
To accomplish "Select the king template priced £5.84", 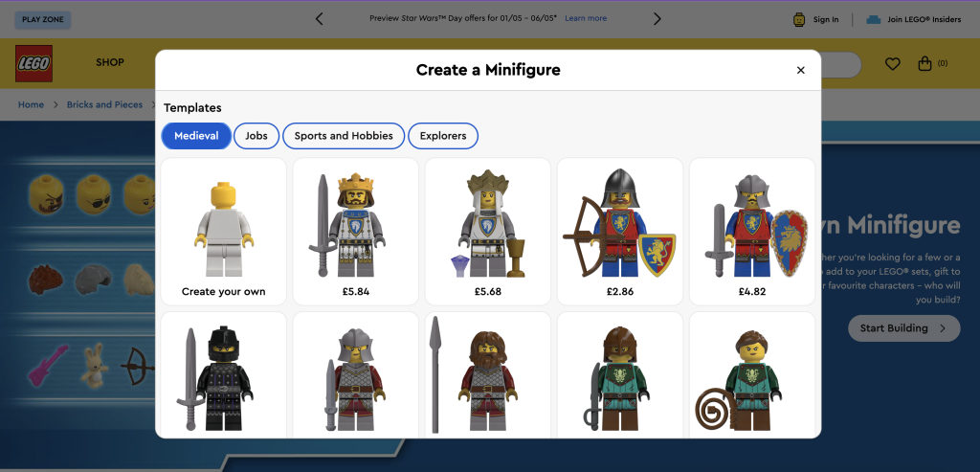I will coord(356,232).
